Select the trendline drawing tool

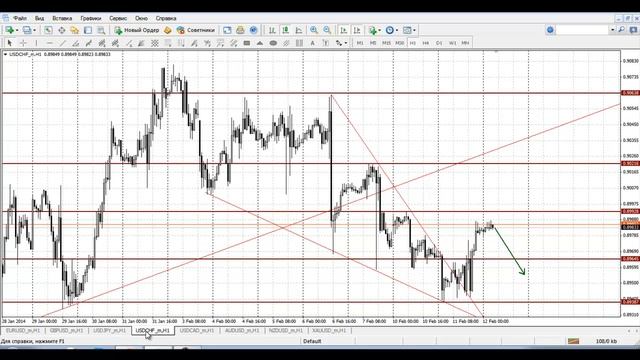[x=62, y=43]
